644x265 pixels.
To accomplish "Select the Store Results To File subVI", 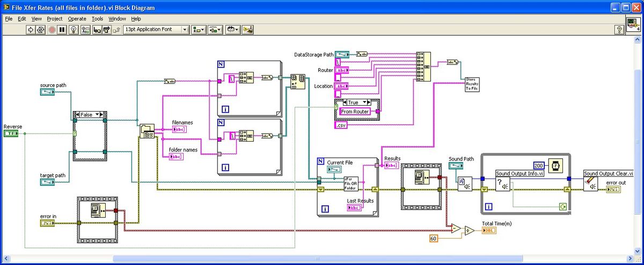I will coord(472,85).
